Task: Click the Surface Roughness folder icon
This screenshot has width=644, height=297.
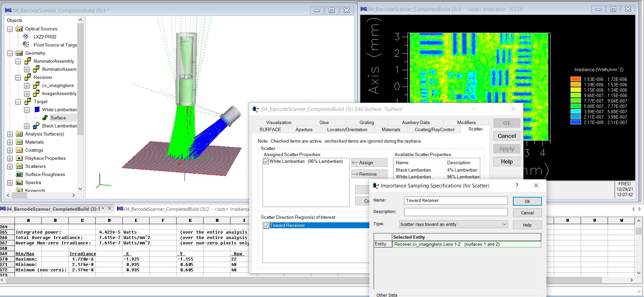Action: (19, 174)
